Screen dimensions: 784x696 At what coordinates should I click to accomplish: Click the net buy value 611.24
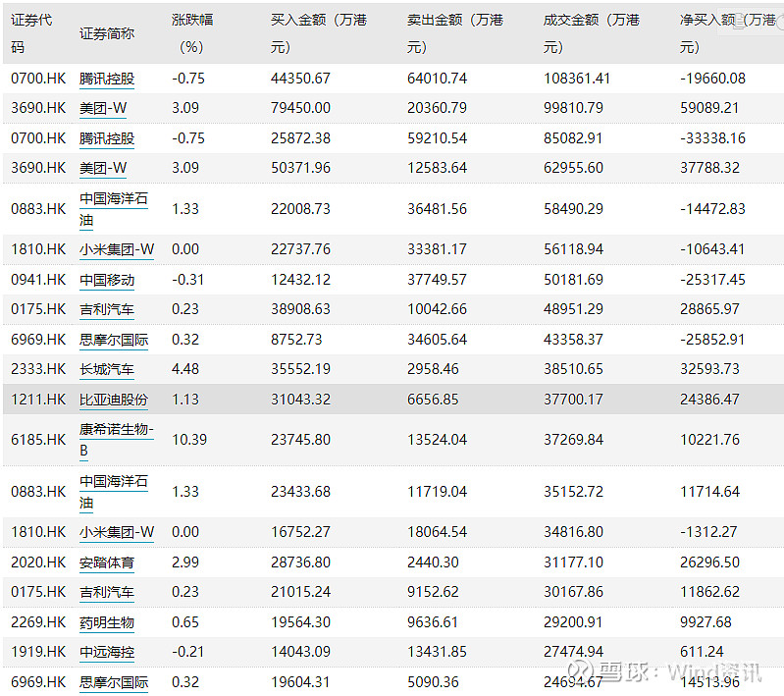702,652
